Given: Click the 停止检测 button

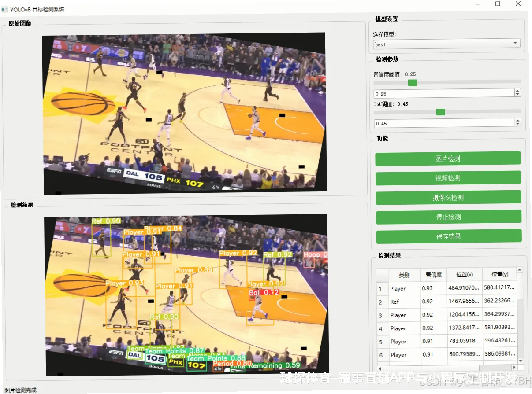Looking at the screenshot, I should point(448,217).
